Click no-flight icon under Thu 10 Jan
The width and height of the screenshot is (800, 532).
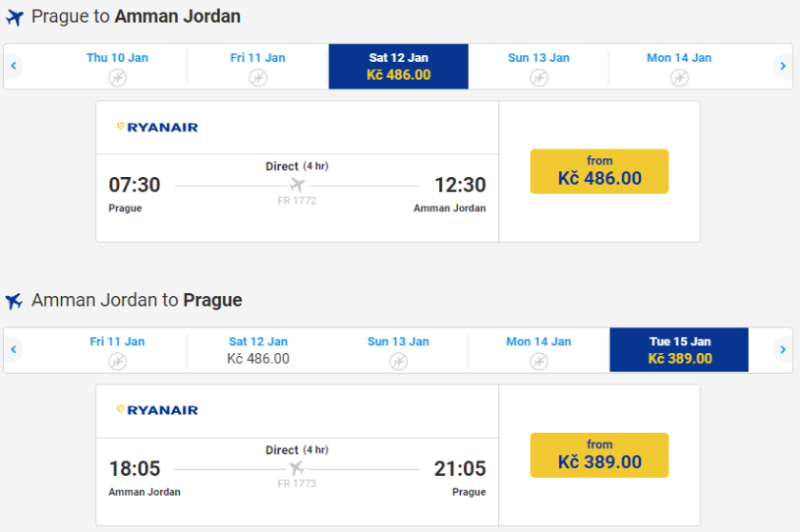click(117, 77)
